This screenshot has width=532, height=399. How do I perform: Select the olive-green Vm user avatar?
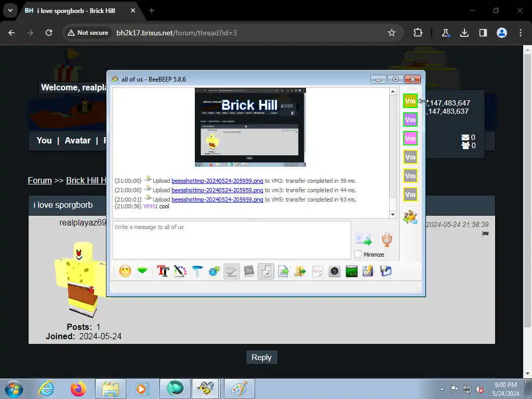(410, 101)
